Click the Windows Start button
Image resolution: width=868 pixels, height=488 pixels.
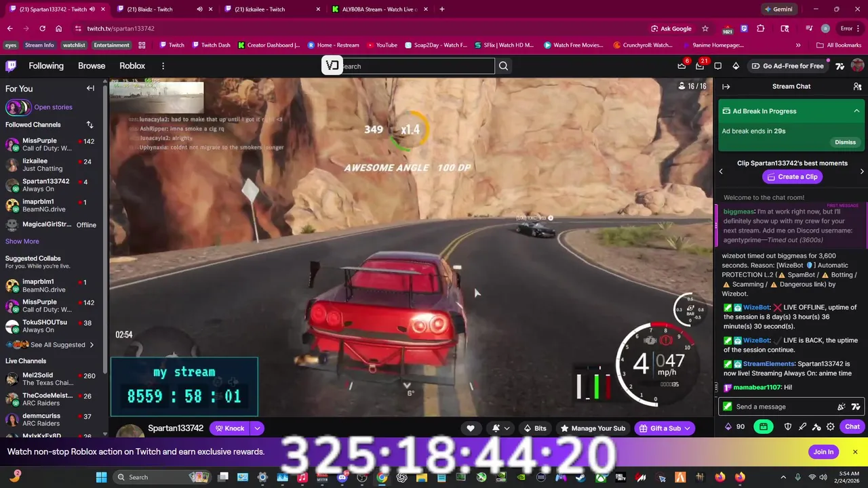101,477
